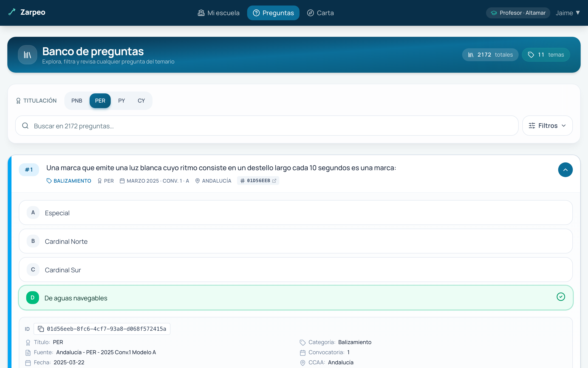Click the tag icon beside Categoría
Screen dimensions: 588x368
click(x=302, y=342)
